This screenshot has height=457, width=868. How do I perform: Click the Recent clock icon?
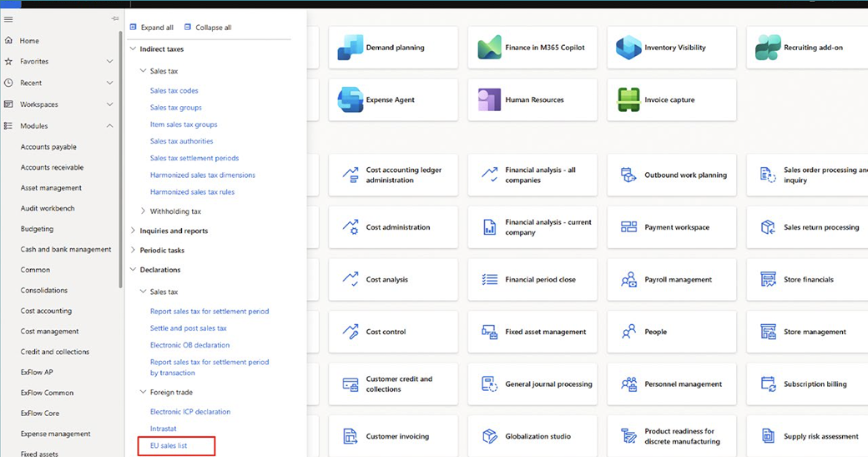coord(8,83)
